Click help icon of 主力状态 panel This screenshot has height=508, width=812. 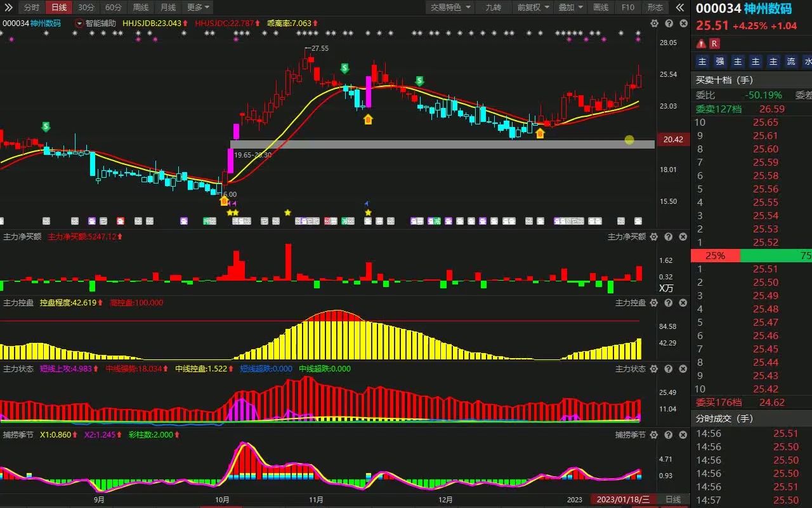tap(669, 369)
